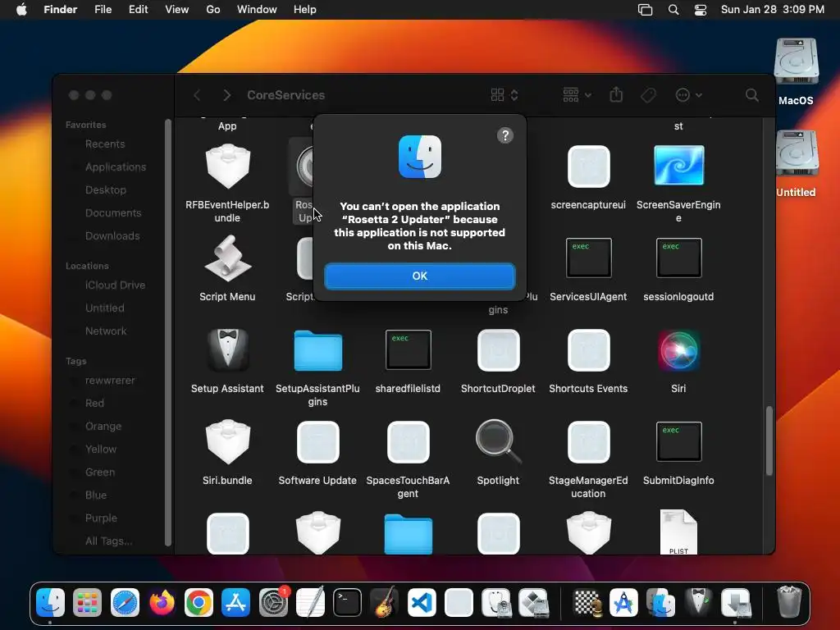
Task: Open iCloud Drive in the sidebar
Action: coord(115,285)
